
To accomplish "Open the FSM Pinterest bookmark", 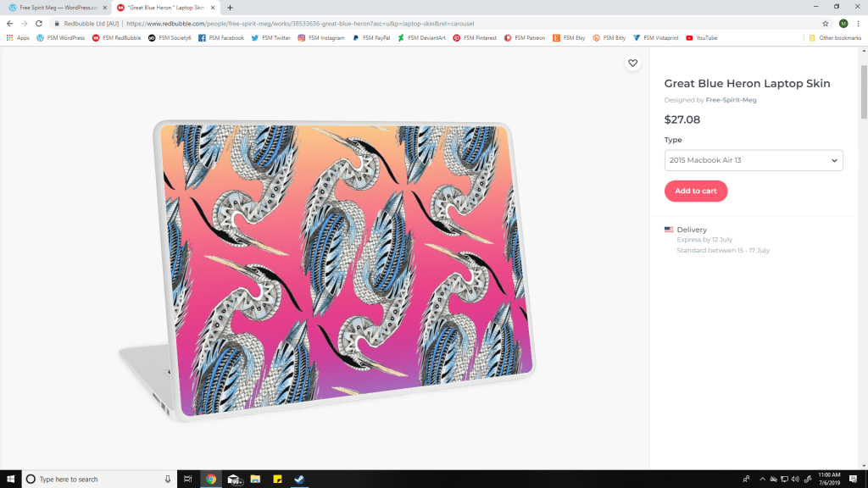I will point(475,37).
